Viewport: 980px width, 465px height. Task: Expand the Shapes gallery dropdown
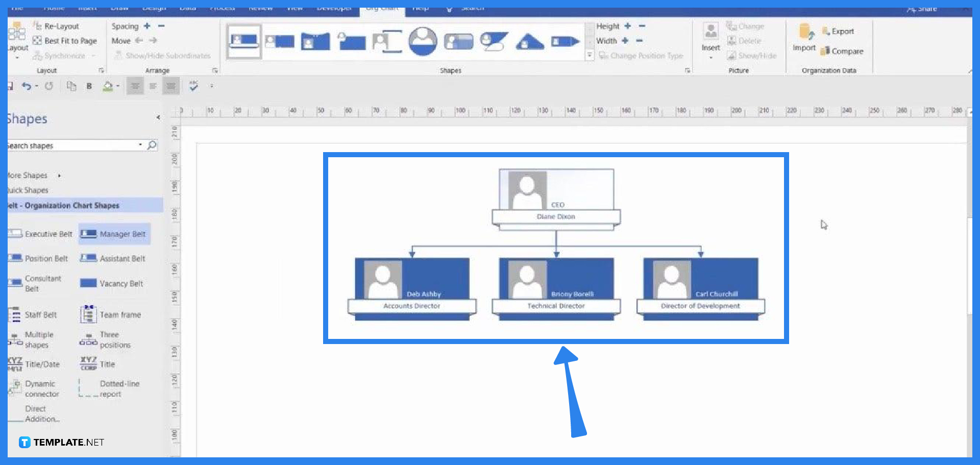pos(590,55)
